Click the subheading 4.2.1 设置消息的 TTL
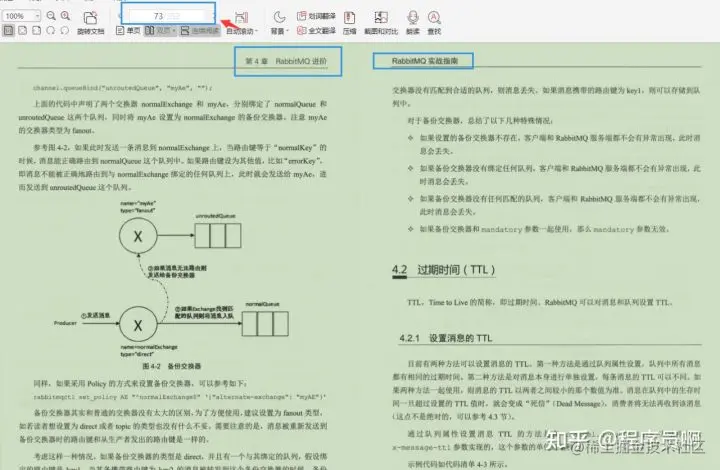Image resolution: width=720 pixels, height=470 pixels. pos(445,338)
